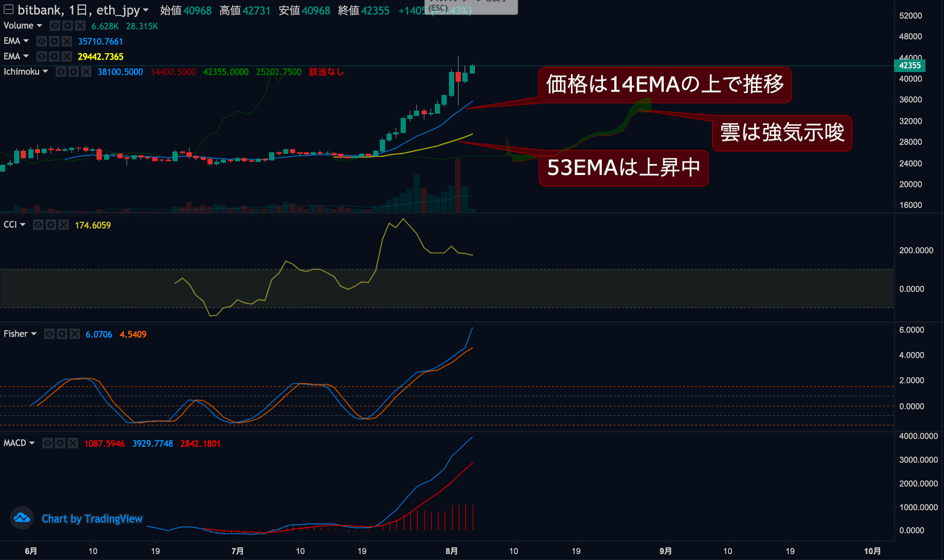The image size is (944, 560).
Task: Open the Chart by TradingView link
Action: (91, 518)
